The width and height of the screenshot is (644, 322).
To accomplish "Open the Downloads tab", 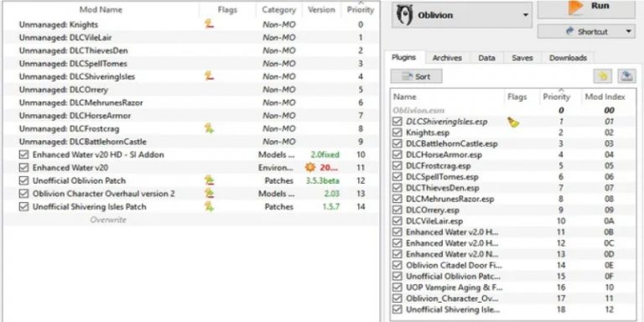I will click(568, 58).
